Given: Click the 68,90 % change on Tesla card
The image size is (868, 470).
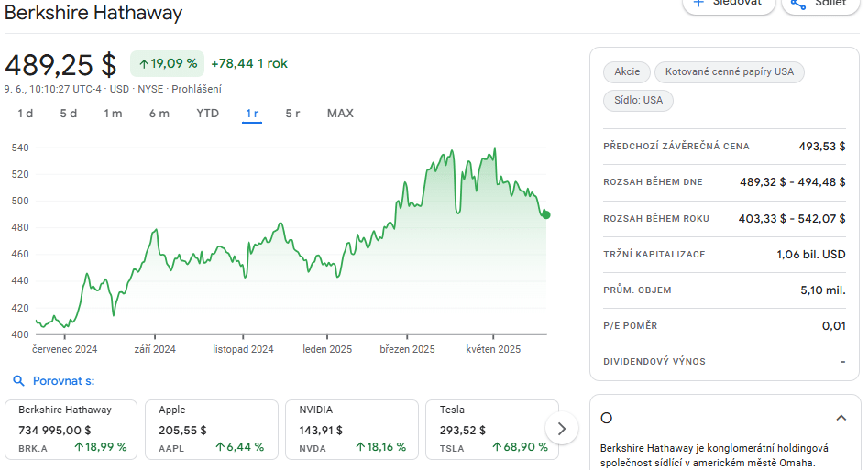Looking at the screenshot, I should pos(520,447).
